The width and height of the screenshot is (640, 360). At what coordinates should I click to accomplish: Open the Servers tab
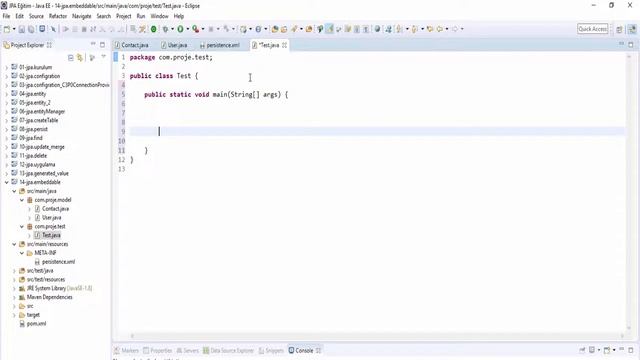point(187,351)
